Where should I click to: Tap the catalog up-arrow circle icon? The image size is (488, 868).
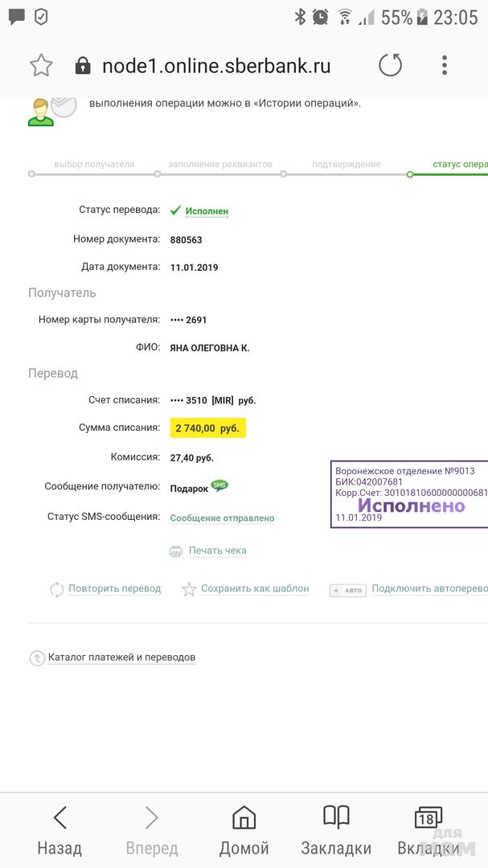[x=37, y=658]
